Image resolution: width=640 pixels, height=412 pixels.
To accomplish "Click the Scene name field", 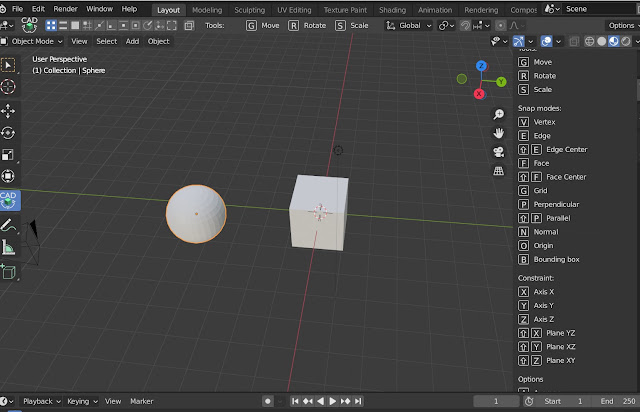I will click(598, 9).
